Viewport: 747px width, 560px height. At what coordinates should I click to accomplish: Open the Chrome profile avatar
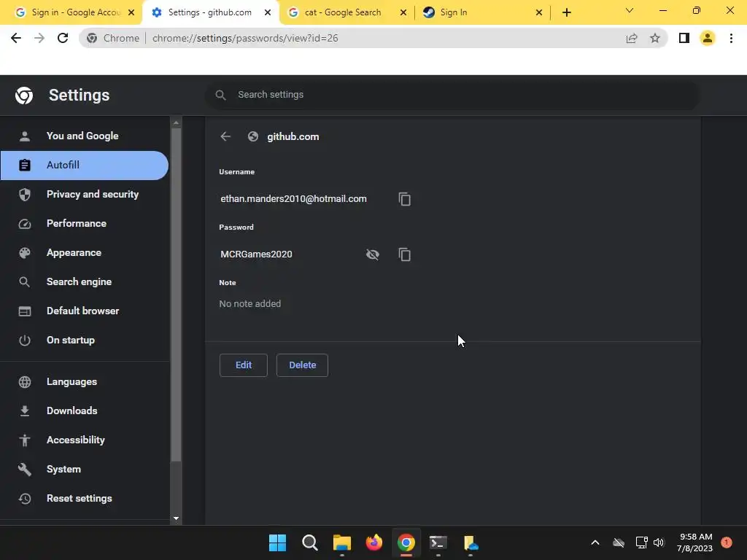coord(708,38)
